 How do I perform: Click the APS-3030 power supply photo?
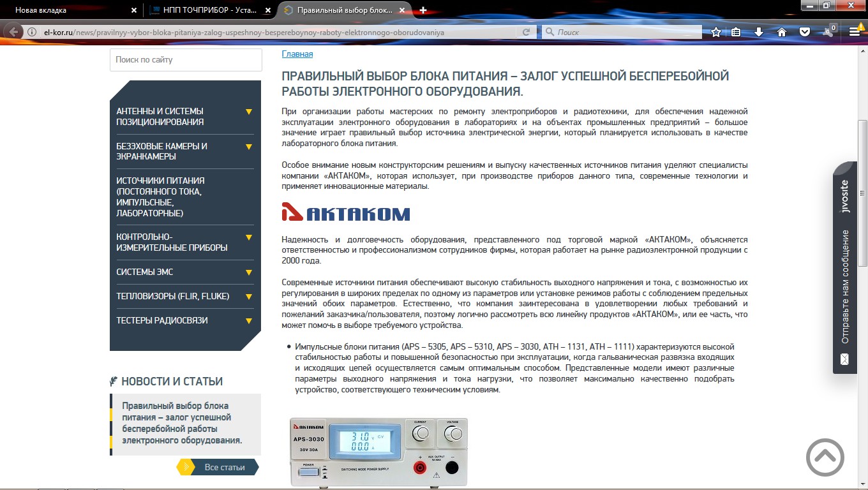[379, 452]
